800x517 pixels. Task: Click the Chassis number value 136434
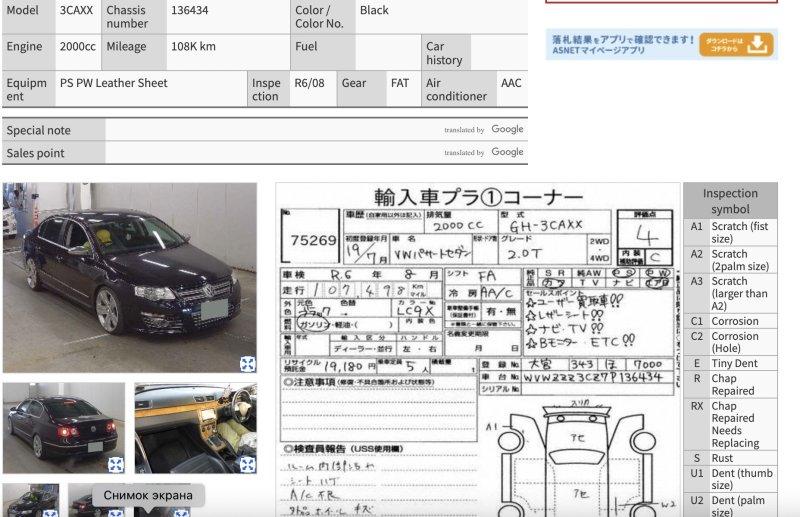click(190, 10)
